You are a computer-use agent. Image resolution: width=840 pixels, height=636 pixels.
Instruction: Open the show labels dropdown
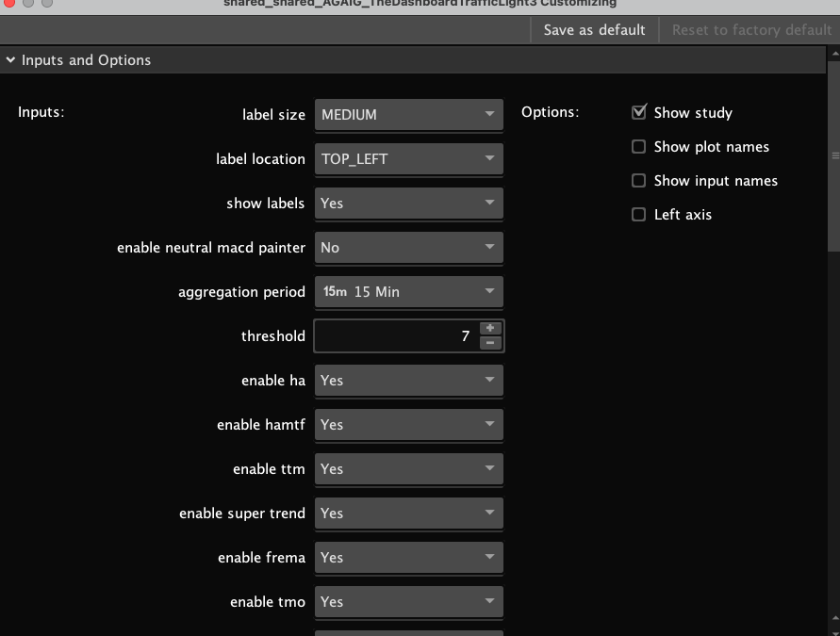(408, 204)
